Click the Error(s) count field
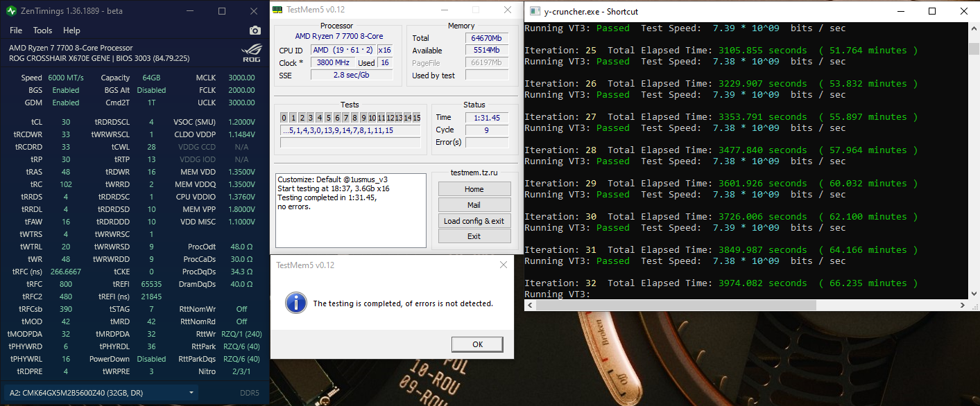The width and height of the screenshot is (980, 406). 487,143
